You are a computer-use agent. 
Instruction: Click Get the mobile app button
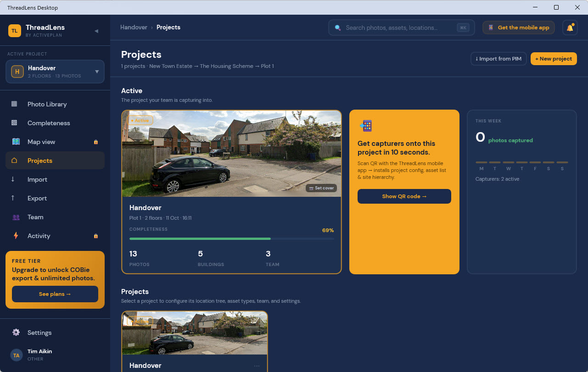519,28
